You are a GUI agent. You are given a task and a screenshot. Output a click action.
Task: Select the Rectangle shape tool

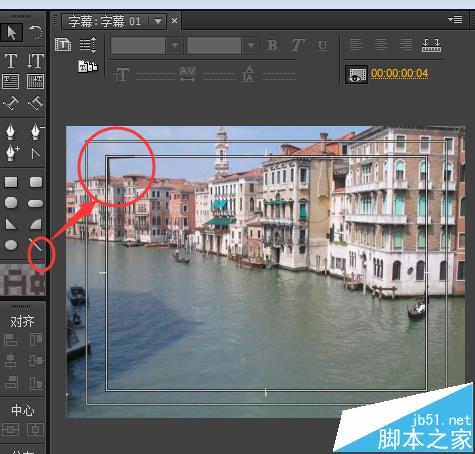pyautogui.click(x=11, y=182)
